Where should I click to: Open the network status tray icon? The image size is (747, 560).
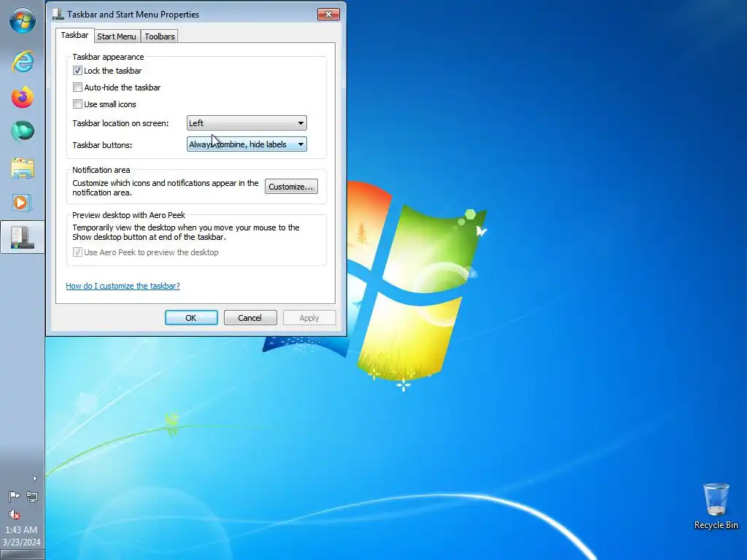tap(32, 497)
